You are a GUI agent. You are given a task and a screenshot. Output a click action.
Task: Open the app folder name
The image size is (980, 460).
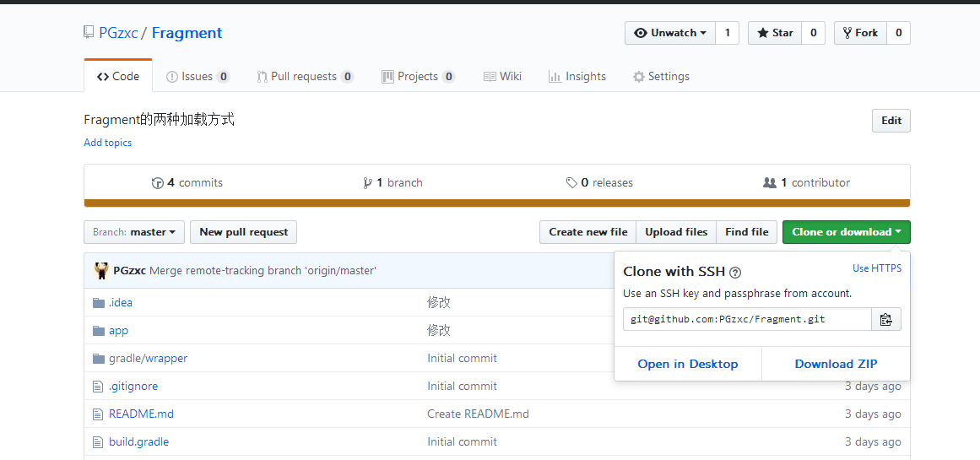tap(119, 331)
